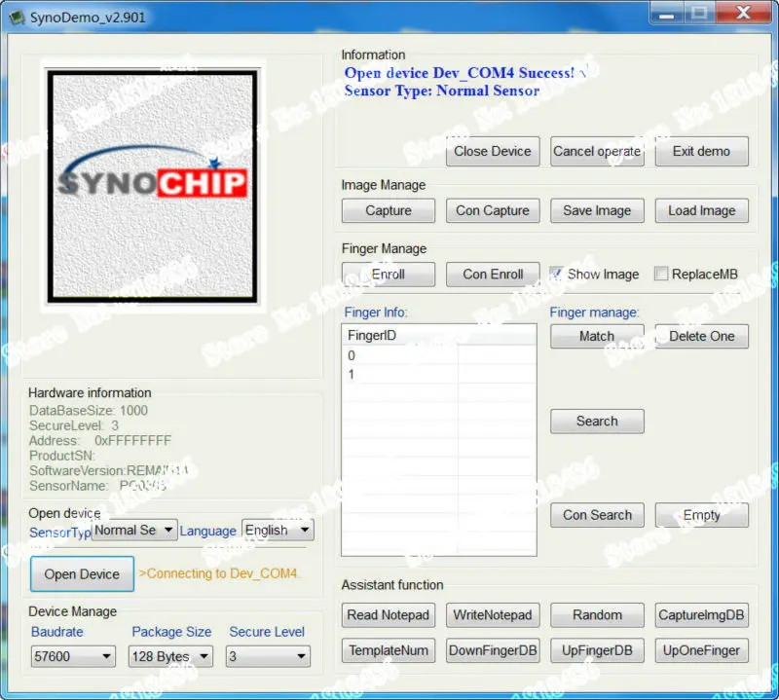Click the DataBaseSize: 1000 text
The width and height of the screenshot is (779, 700).
tap(89, 411)
